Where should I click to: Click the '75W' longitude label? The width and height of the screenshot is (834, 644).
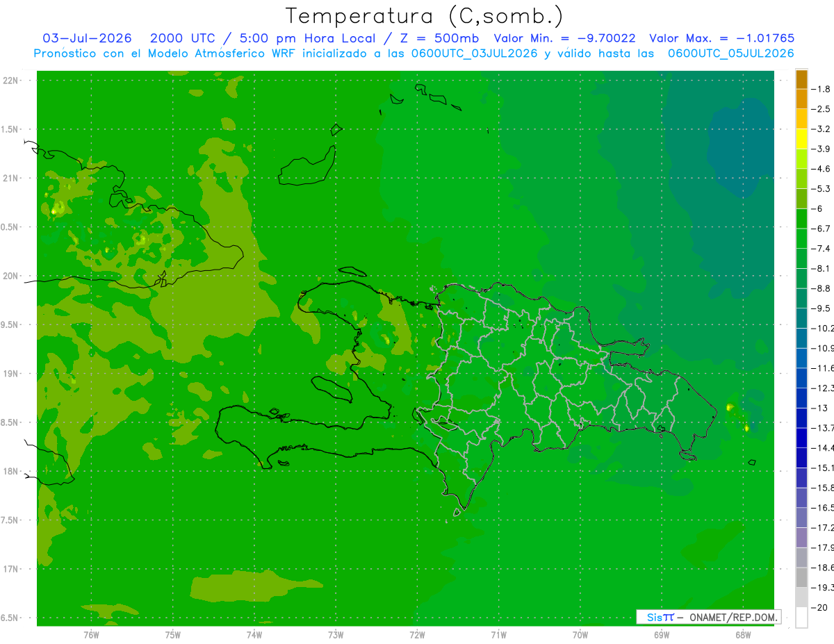click(172, 635)
